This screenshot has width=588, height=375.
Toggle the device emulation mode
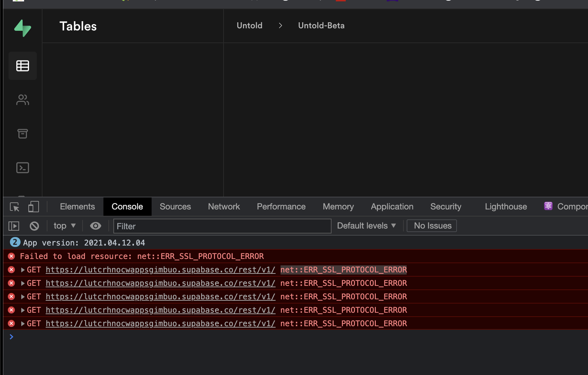click(33, 207)
